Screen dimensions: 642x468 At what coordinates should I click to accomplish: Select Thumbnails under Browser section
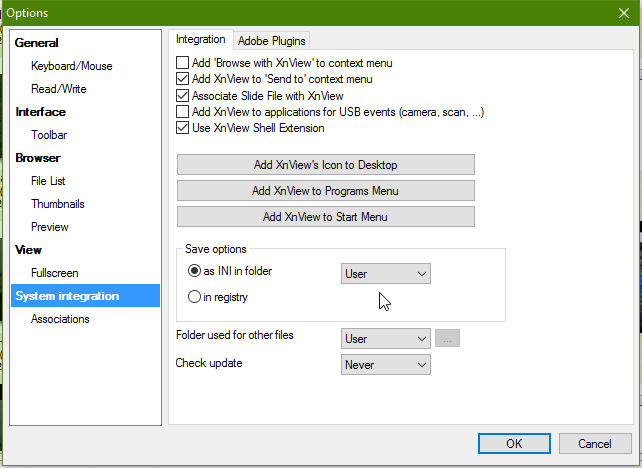[x=57, y=204]
